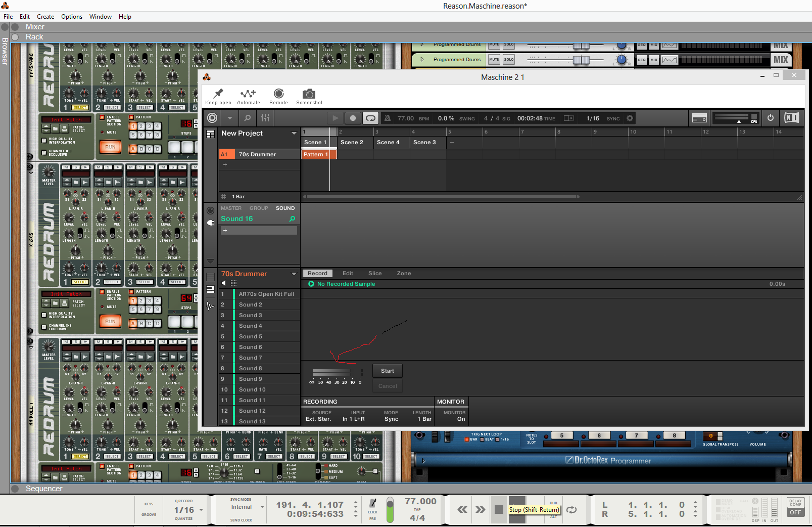
Task: Click the arranger horizontal scrollbar
Action: coord(441,197)
